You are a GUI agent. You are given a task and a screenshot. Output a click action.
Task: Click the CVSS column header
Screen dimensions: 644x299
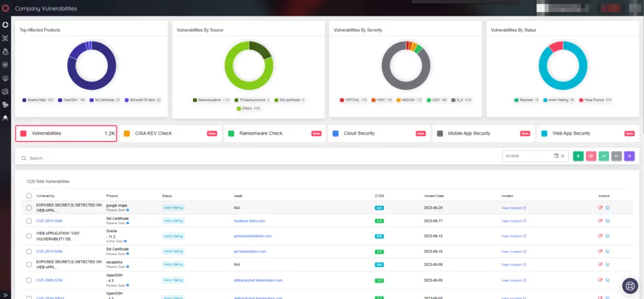click(379, 196)
